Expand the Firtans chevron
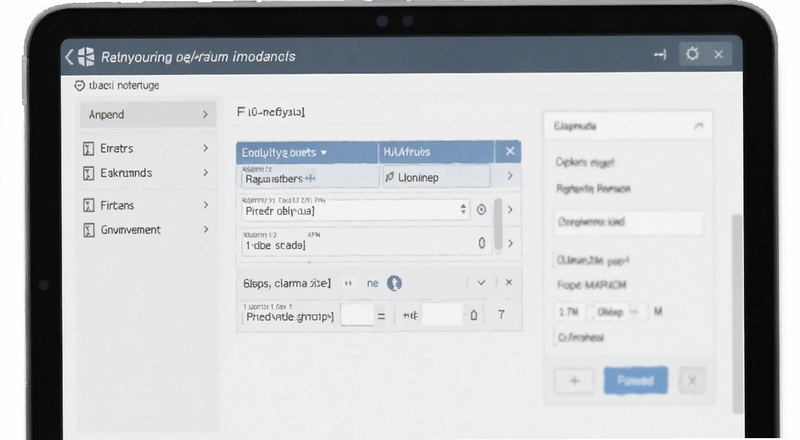 click(205, 205)
